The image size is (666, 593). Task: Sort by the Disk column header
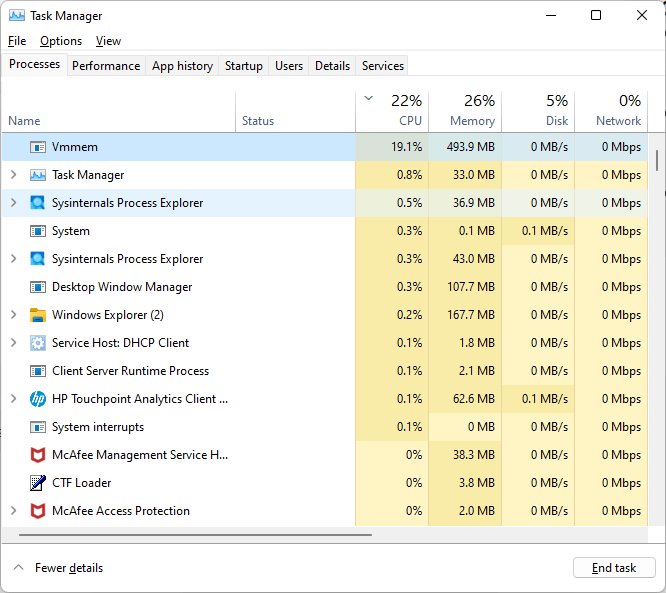click(x=538, y=112)
